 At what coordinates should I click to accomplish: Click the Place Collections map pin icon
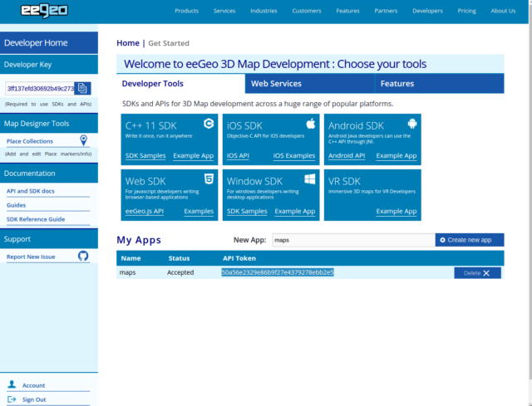pyautogui.click(x=83, y=140)
